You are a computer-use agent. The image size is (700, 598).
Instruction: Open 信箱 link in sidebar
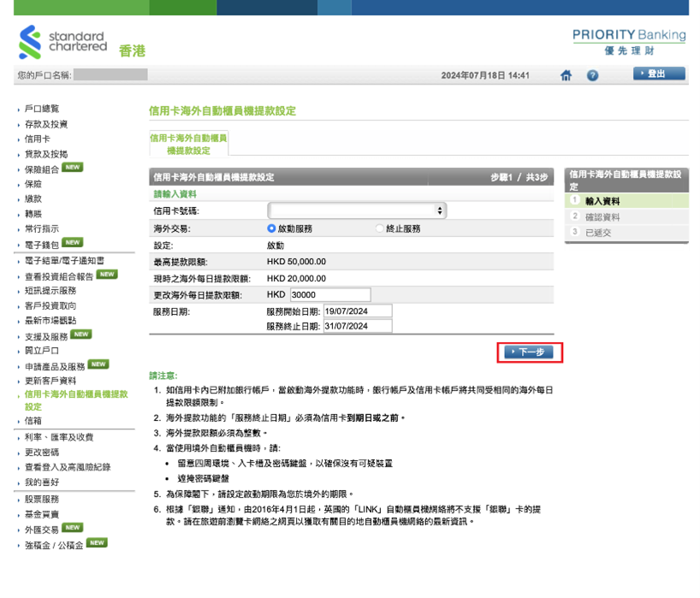coord(33,421)
